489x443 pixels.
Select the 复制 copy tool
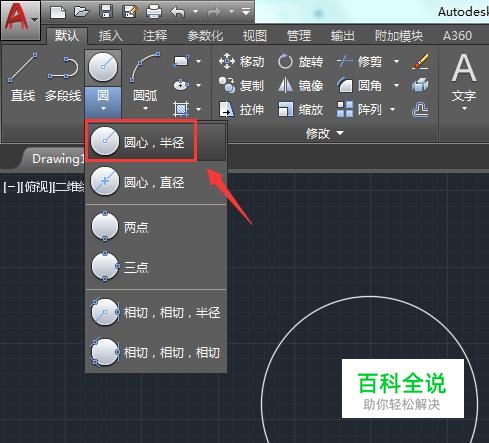241,86
